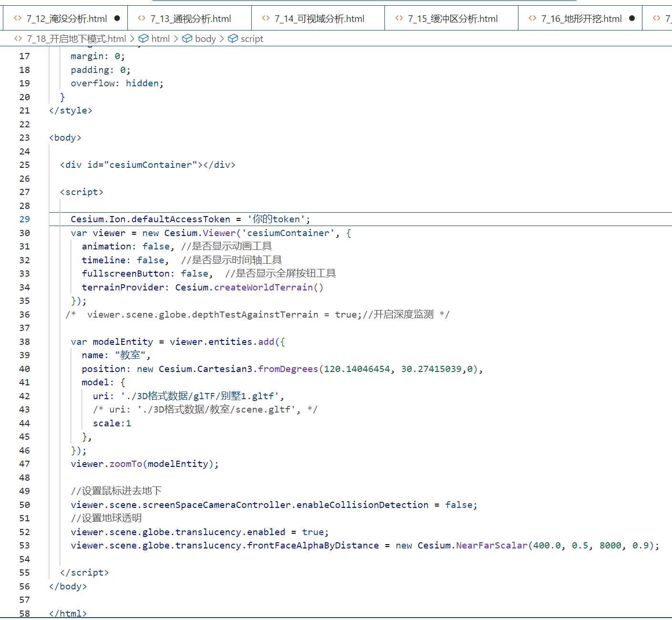
Task: Click 'overflow: hidden' CSS line
Action: (117, 83)
